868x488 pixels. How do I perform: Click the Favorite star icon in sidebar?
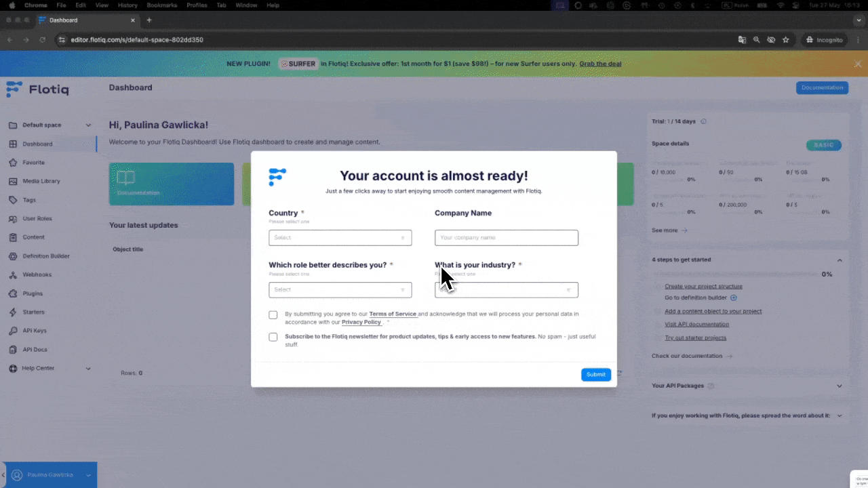(x=13, y=163)
